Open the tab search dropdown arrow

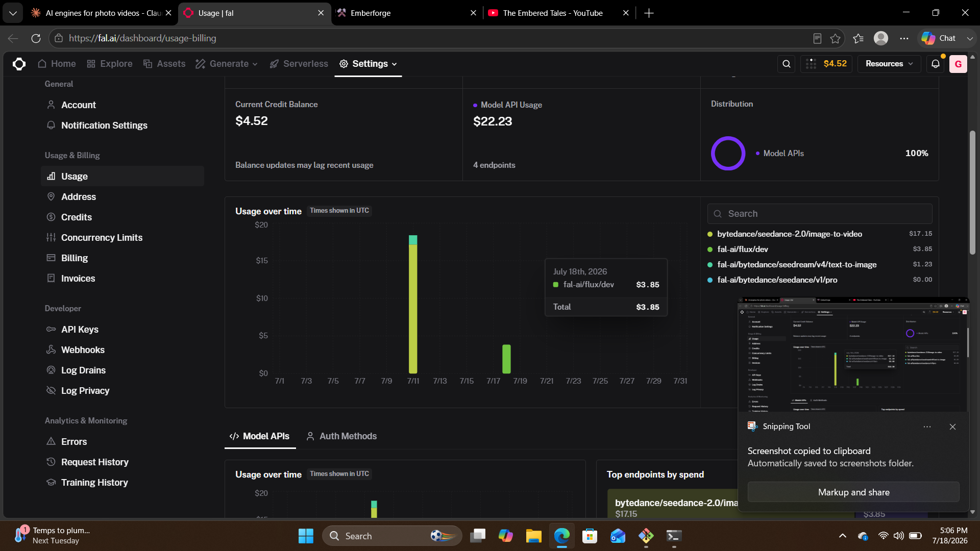coord(13,13)
